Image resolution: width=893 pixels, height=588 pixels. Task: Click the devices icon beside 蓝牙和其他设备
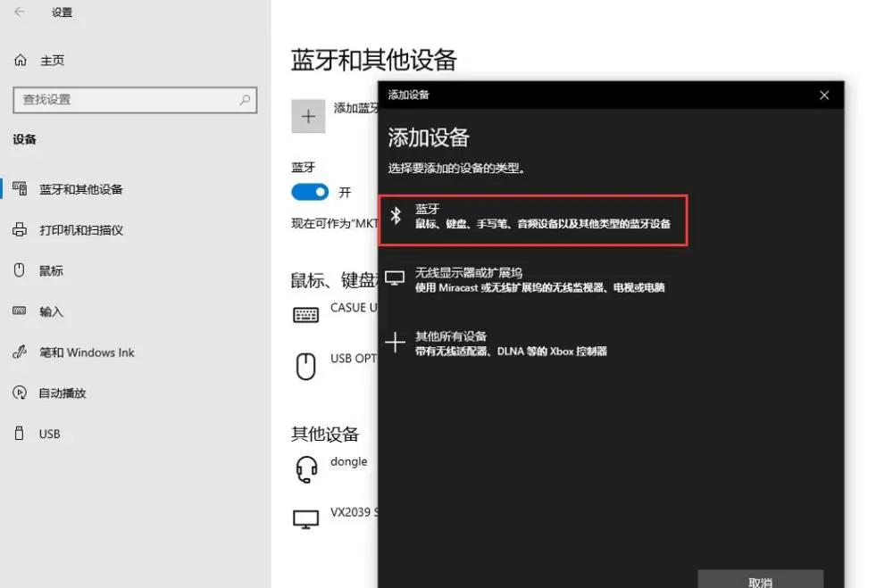coord(20,188)
